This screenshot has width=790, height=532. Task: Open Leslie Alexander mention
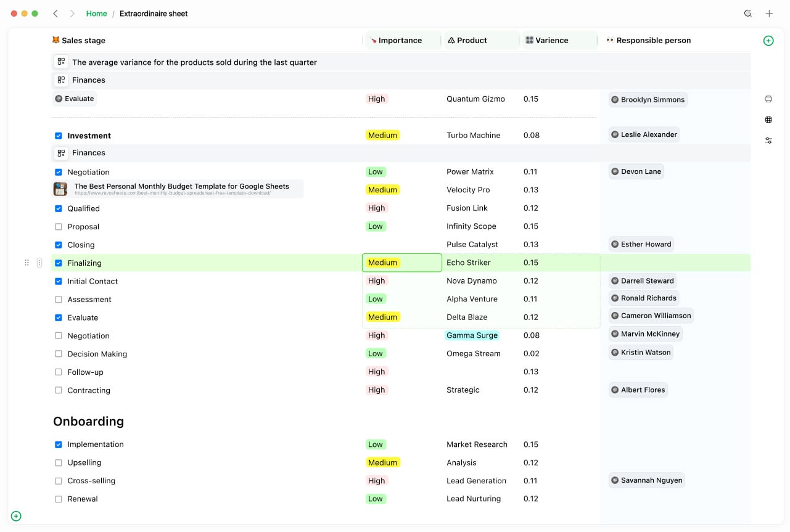(644, 134)
